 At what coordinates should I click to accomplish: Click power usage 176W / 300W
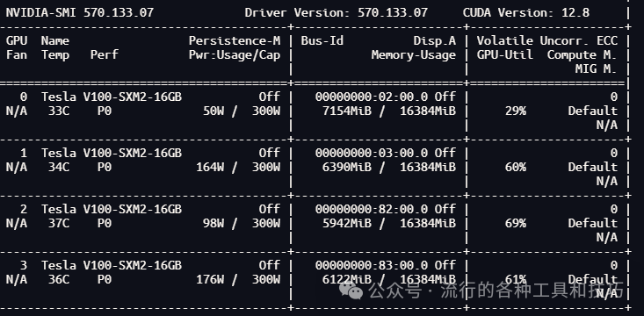tap(238, 280)
